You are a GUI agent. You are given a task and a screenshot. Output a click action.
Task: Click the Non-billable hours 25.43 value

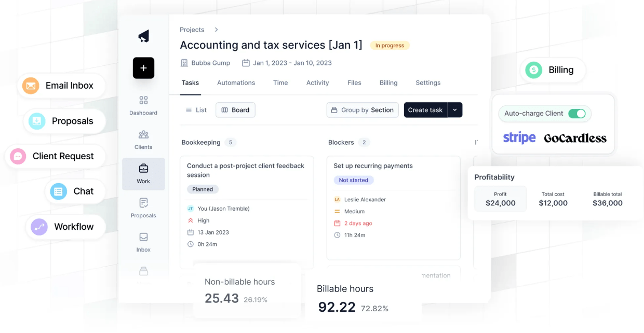222,298
